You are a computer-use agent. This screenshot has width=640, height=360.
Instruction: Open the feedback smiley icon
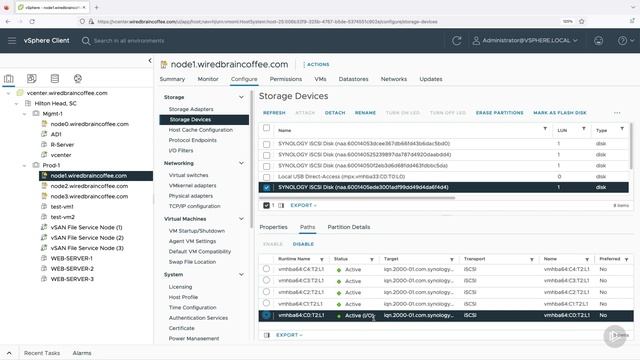(x=598, y=40)
